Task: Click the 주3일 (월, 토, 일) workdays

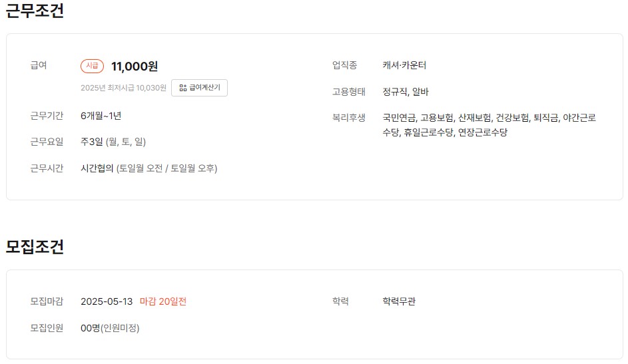Action: [x=113, y=142]
